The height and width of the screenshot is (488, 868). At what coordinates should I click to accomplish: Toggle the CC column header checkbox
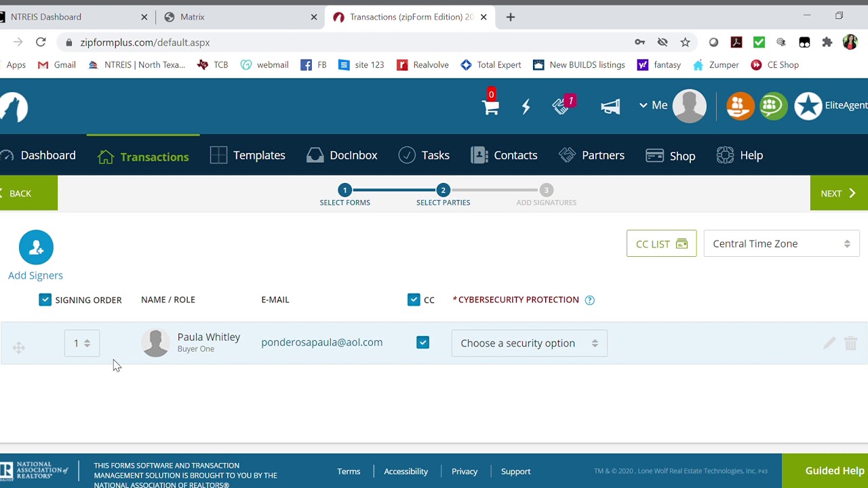414,300
